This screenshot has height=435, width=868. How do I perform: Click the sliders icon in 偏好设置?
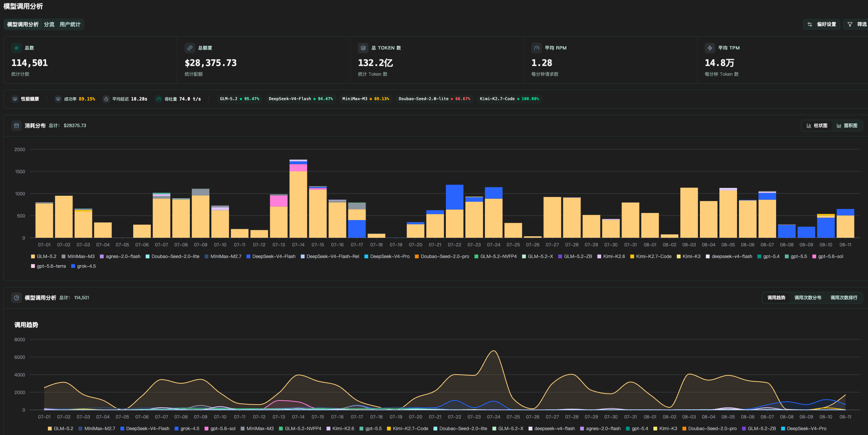pyautogui.click(x=810, y=24)
